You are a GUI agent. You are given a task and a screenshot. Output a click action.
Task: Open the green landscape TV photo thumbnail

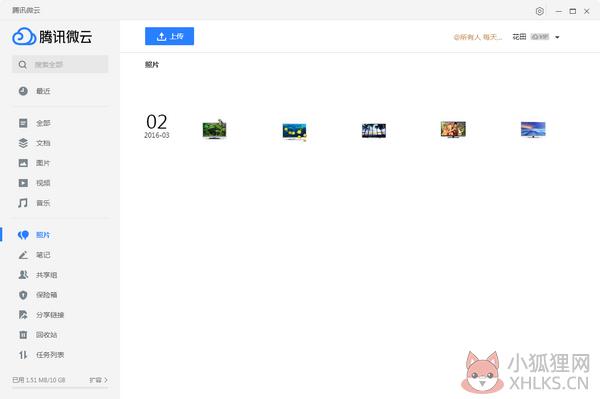click(x=214, y=129)
